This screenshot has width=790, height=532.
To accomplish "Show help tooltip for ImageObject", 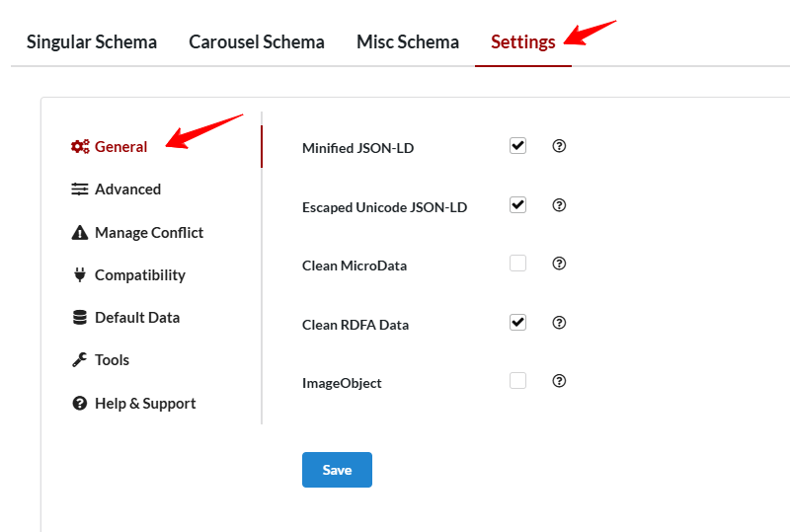I will (x=559, y=381).
